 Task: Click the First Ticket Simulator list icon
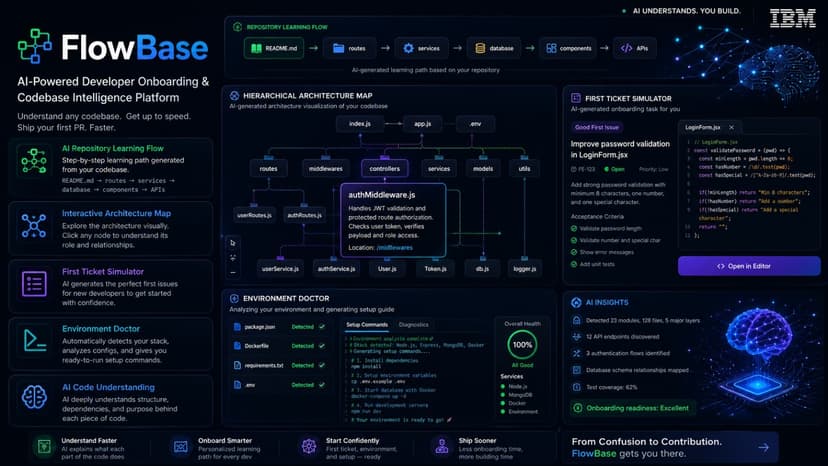click(x=34, y=284)
